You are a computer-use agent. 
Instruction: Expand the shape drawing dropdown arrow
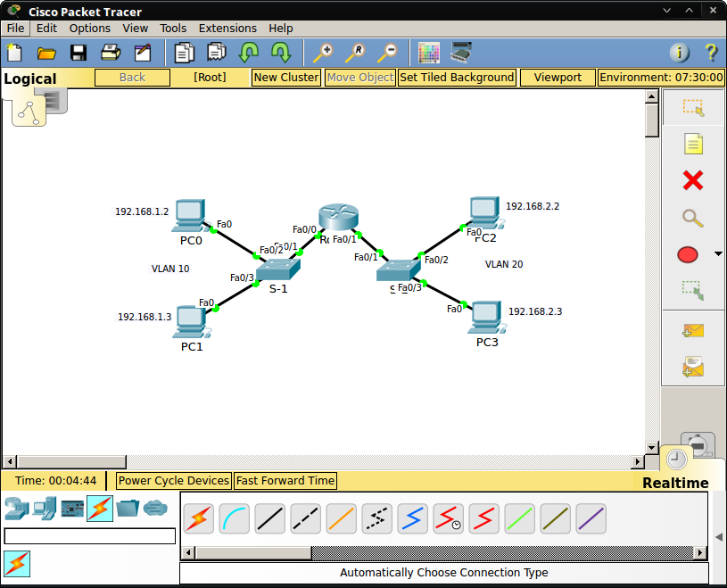[x=719, y=253]
